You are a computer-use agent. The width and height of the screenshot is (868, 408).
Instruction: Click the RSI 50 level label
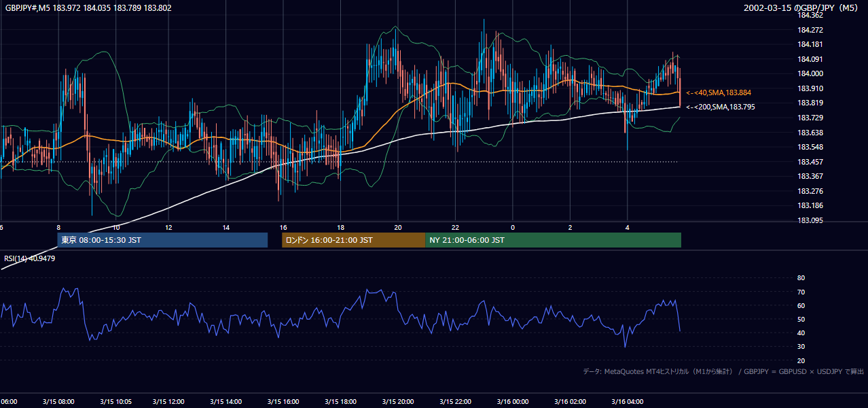801,319
